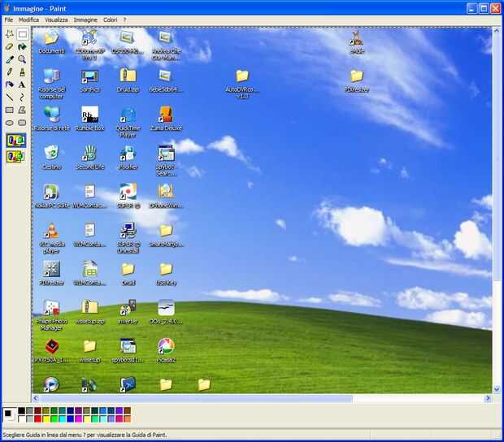Click the vertical scrollbar down arrow

(x=497, y=390)
